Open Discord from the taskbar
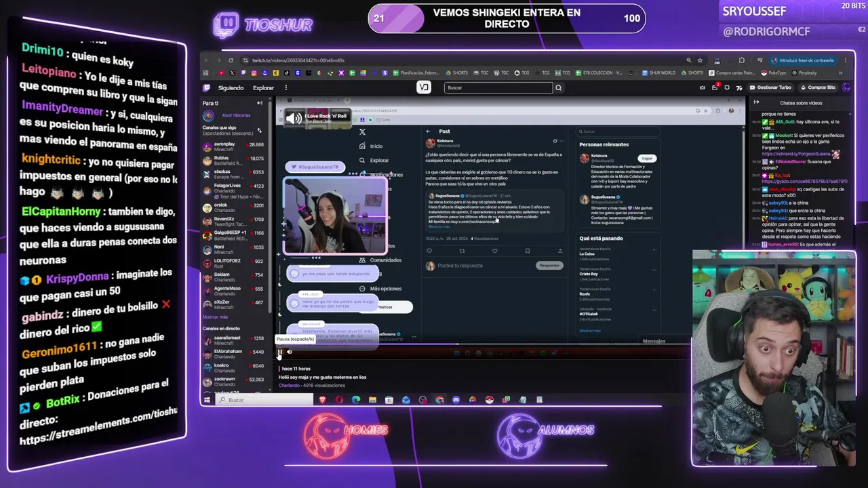This screenshot has width=868, height=488. tap(456, 400)
